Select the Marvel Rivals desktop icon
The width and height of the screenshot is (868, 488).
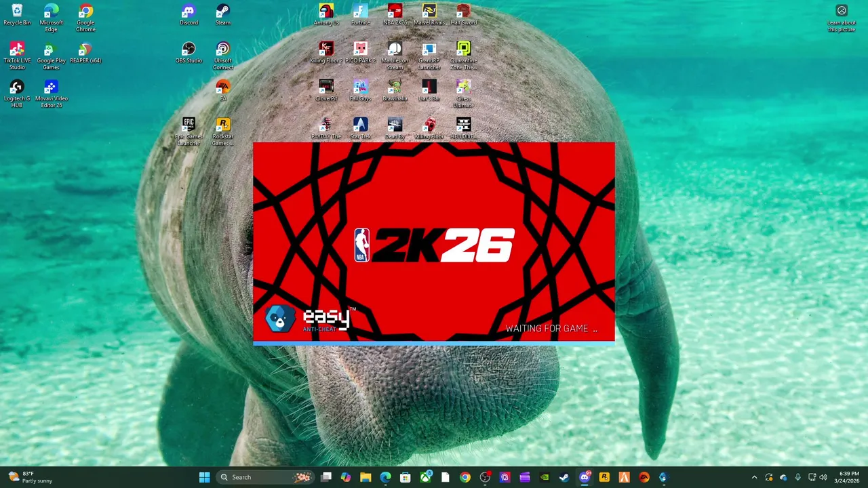(429, 15)
